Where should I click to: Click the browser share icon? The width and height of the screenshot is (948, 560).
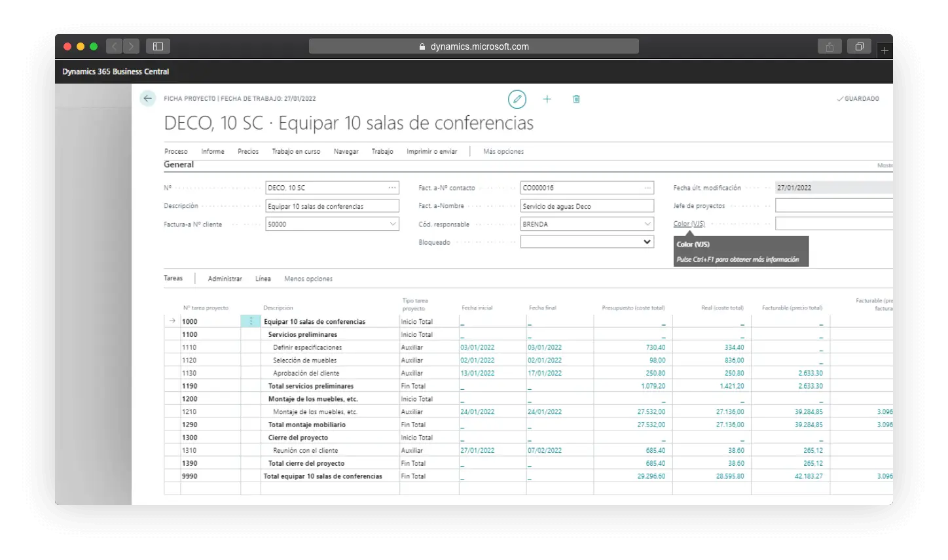830,46
